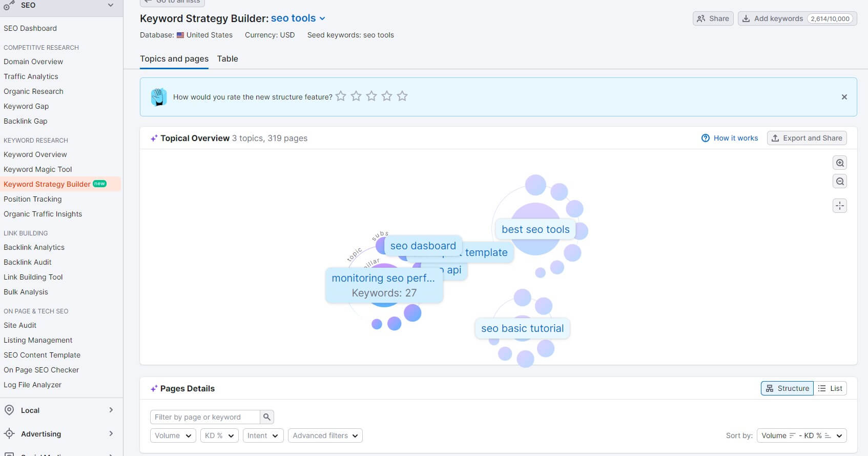Open the seo tools list dropdown
Viewport: 868px width, 456px height.
[298, 18]
